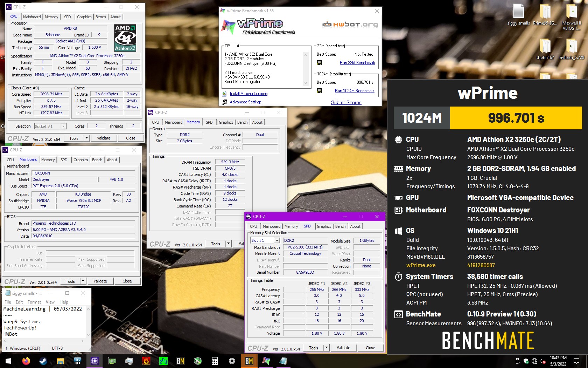Click Notepad vertical scrollbar
Viewport: 588px width, 368px height.
tap(88, 321)
